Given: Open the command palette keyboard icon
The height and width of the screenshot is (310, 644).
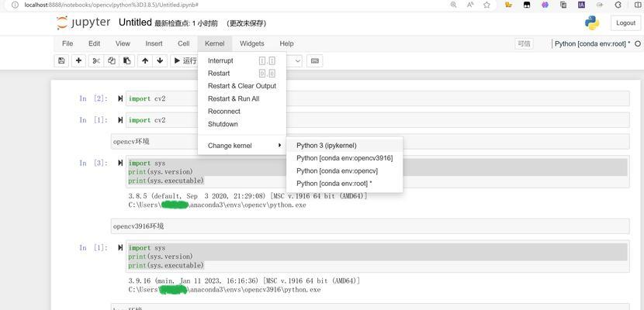Looking at the screenshot, I should coord(314,60).
